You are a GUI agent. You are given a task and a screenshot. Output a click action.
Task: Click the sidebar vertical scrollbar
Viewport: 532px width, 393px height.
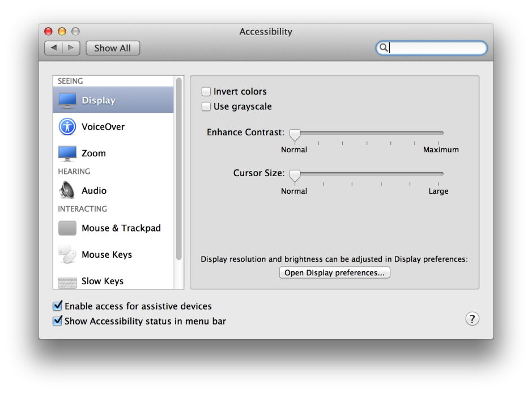point(179,170)
